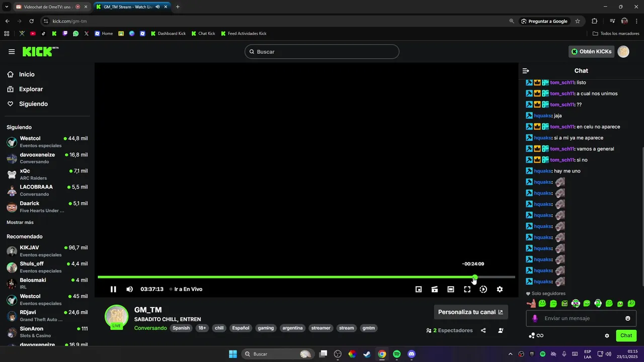The height and width of the screenshot is (362, 644).
Task: Open the xQc channel in sidebar
Action: point(47,174)
